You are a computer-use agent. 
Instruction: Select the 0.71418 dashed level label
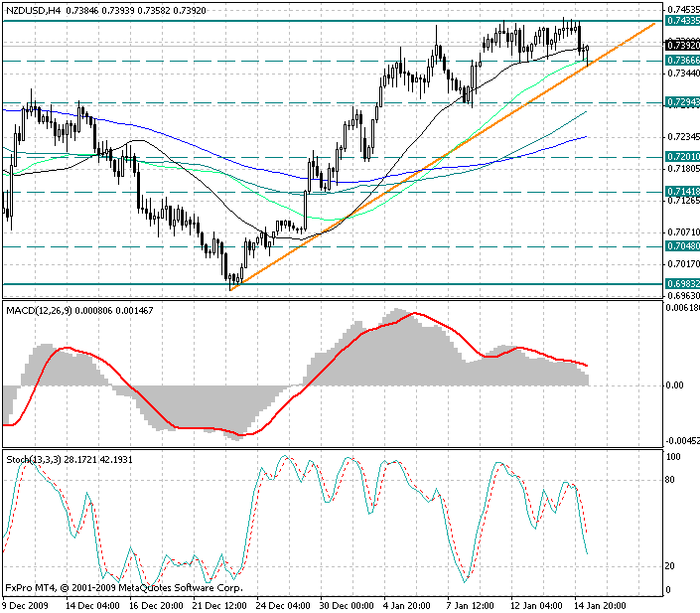pos(681,192)
